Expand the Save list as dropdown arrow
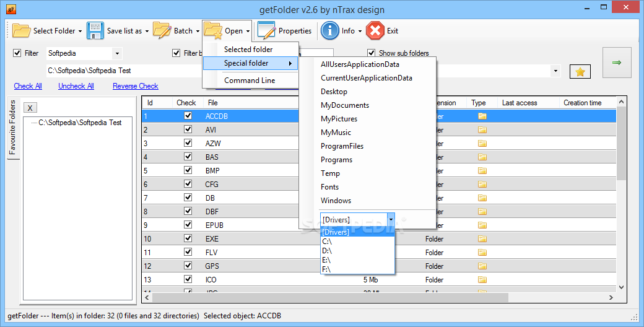Image resolution: width=644 pixels, height=327 pixels. coord(147,31)
